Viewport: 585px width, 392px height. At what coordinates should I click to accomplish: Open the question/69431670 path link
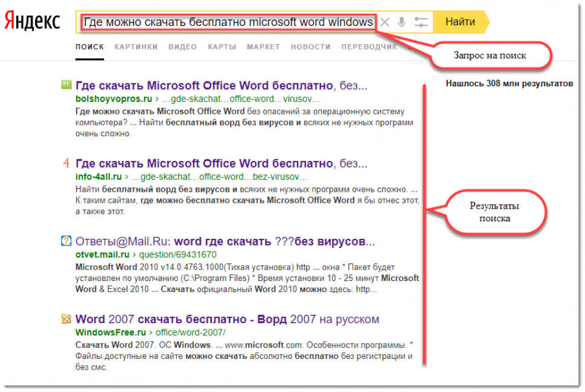177,254
